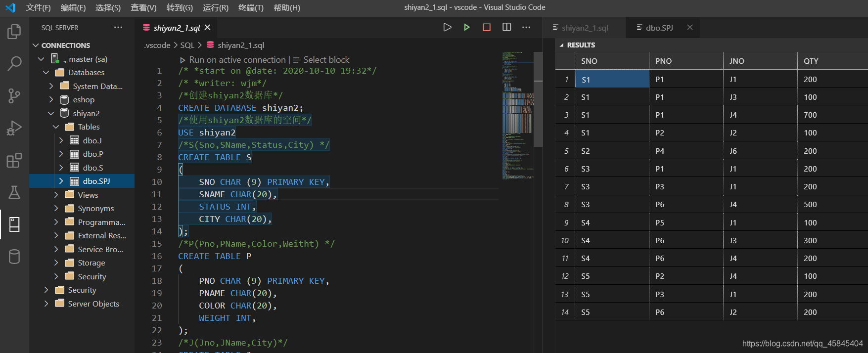This screenshot has width=868, height=353.
Task: Open the Search view icon
Action: point(14,63)
